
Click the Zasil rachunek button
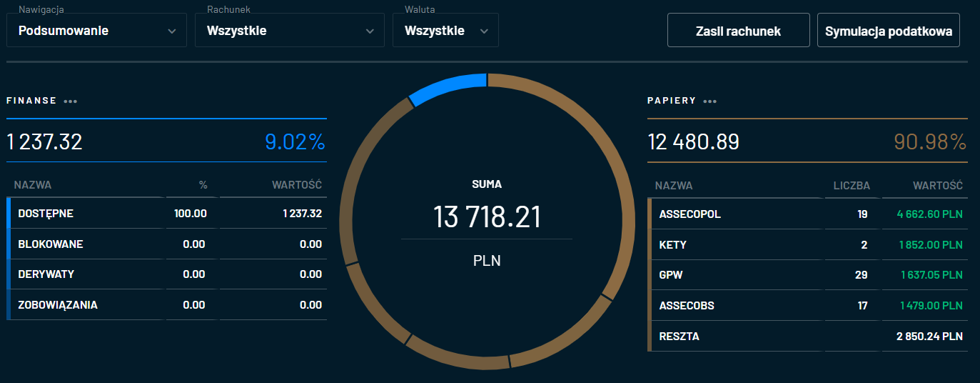738,31
